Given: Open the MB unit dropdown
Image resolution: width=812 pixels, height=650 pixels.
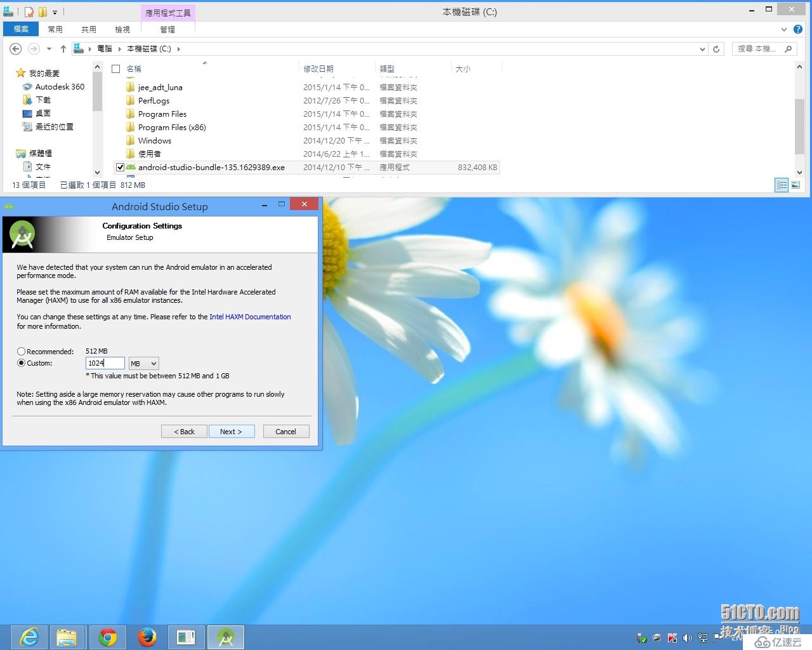Looking at the screenshot, I should coord(143,364).
